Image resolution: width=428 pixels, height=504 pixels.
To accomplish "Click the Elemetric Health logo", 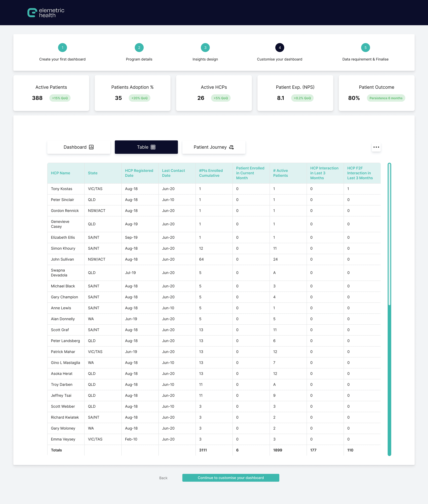I will 46,13.
